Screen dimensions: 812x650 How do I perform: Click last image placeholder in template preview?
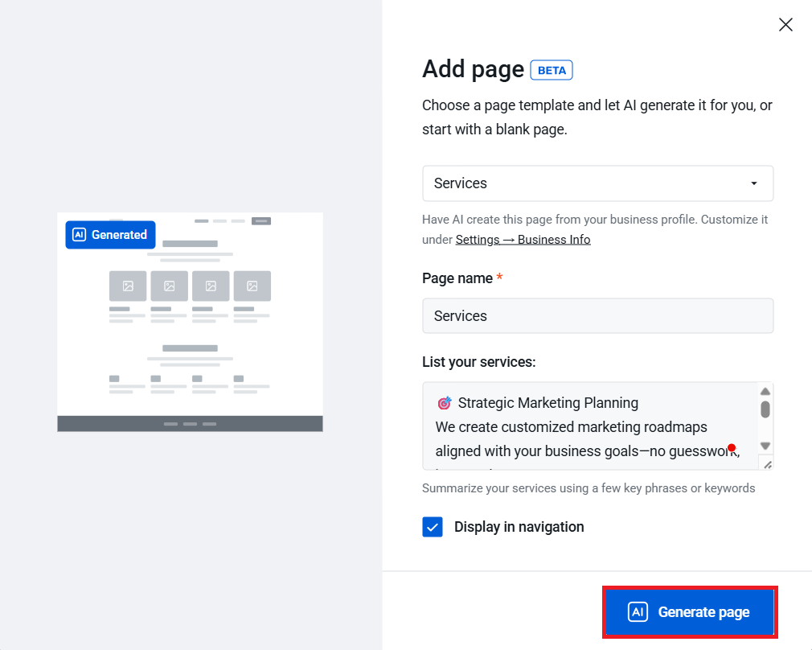tap(252, 286)
